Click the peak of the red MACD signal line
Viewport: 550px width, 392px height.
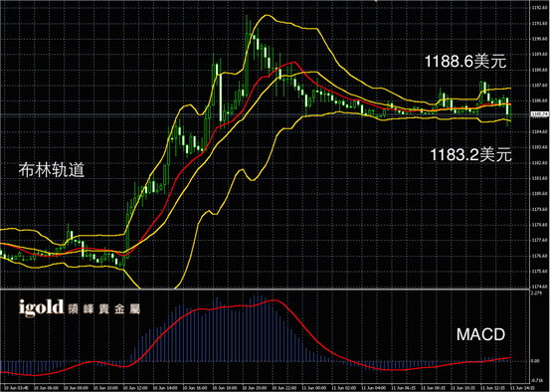click(274, 300)
